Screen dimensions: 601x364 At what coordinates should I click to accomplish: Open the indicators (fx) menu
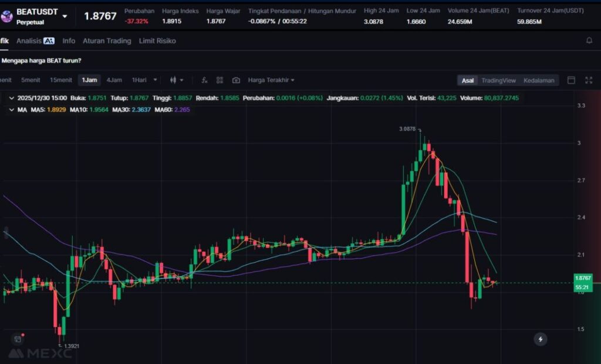[204, 80]
